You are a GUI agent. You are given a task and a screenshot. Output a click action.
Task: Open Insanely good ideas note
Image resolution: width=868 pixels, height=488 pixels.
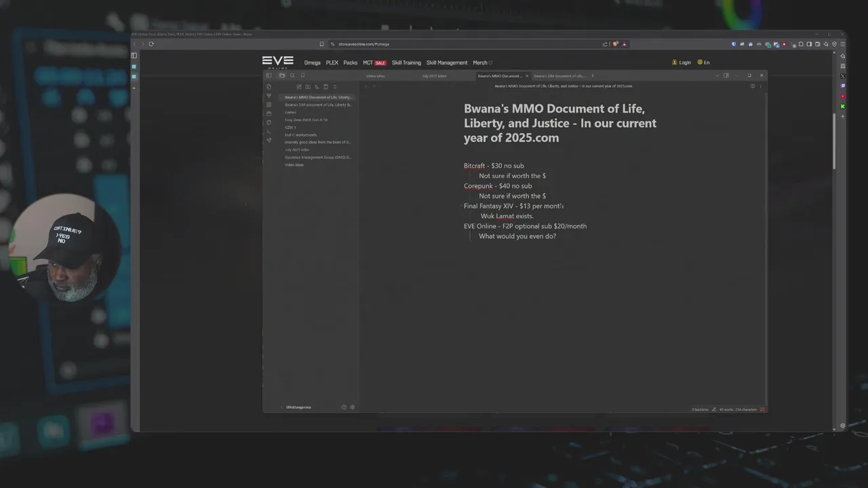point(317,142)
